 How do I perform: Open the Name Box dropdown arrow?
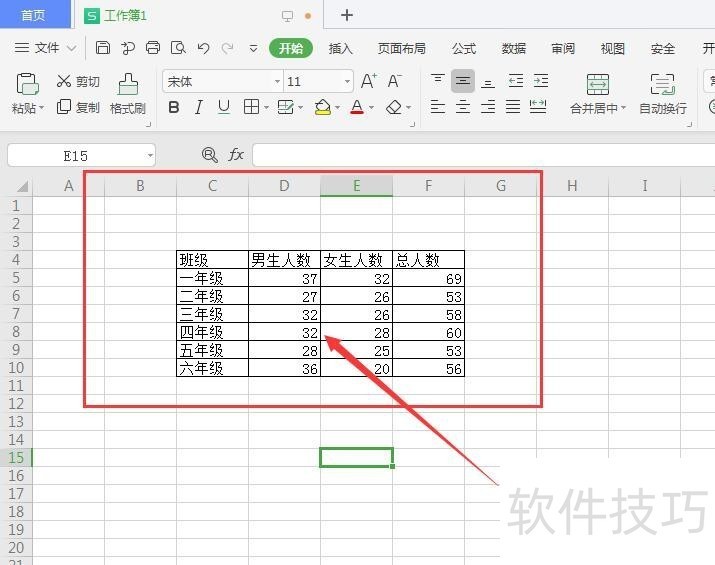(150, 156)
